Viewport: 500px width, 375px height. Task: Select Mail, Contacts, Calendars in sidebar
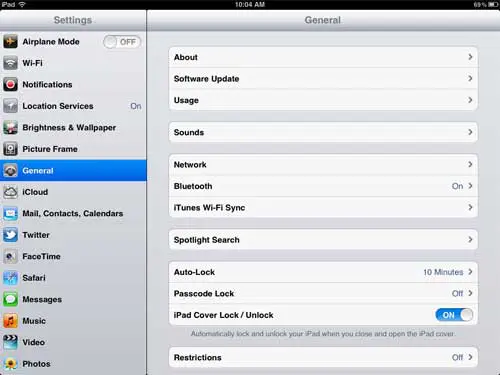pos(73,214)
